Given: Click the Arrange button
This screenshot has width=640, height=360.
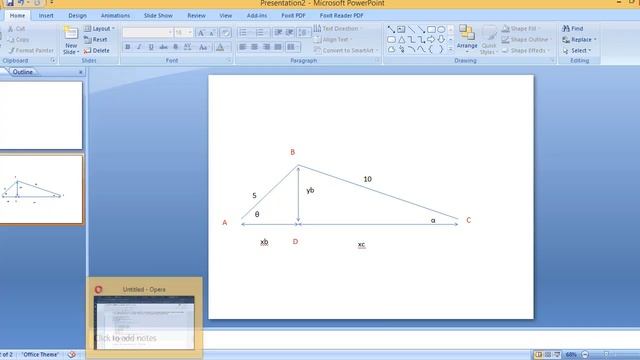Looking at the screenshot, I should tap(467, 39).
